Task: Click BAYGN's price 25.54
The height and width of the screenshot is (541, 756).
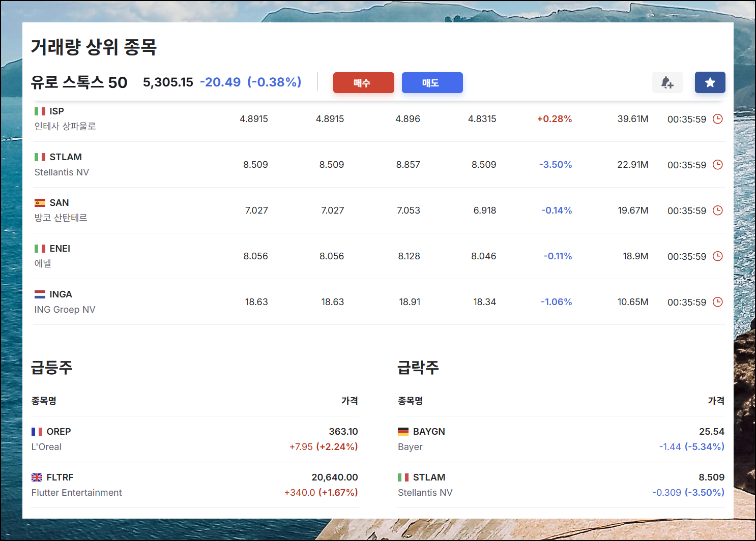Action: pos(712,432)
